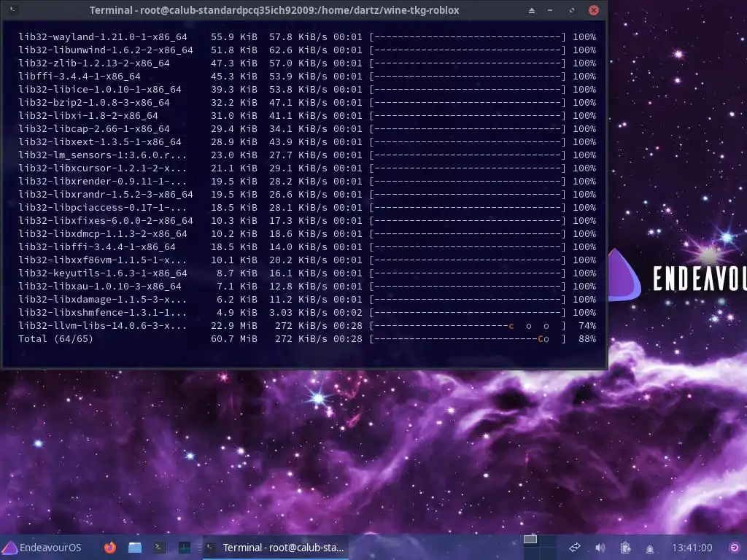
Task: Launch terminal from panel shortcut
Action: 160,548
